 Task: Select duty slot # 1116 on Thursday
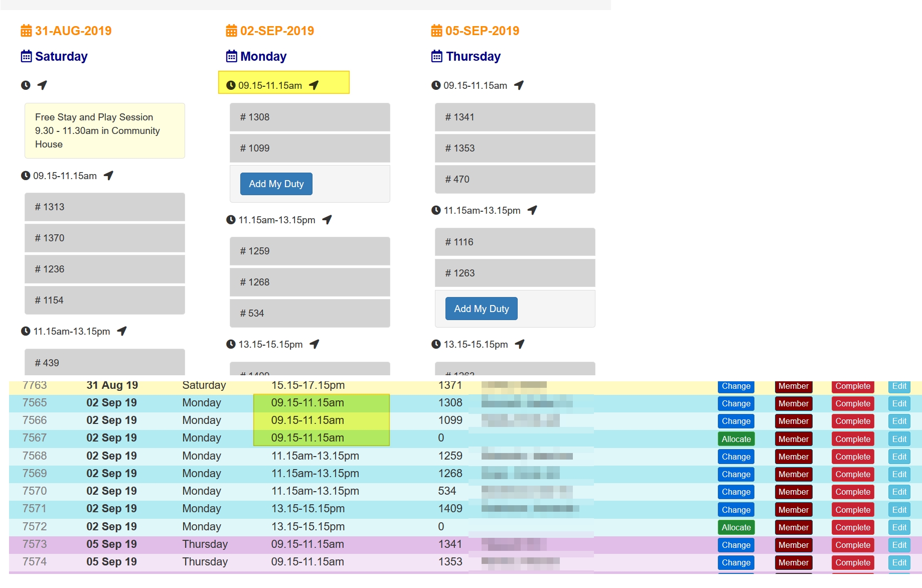coord(515,242)
